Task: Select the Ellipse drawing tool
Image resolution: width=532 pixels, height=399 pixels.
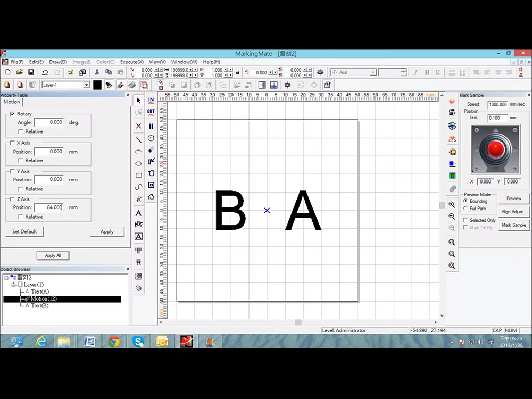Action: coord(138,163)
